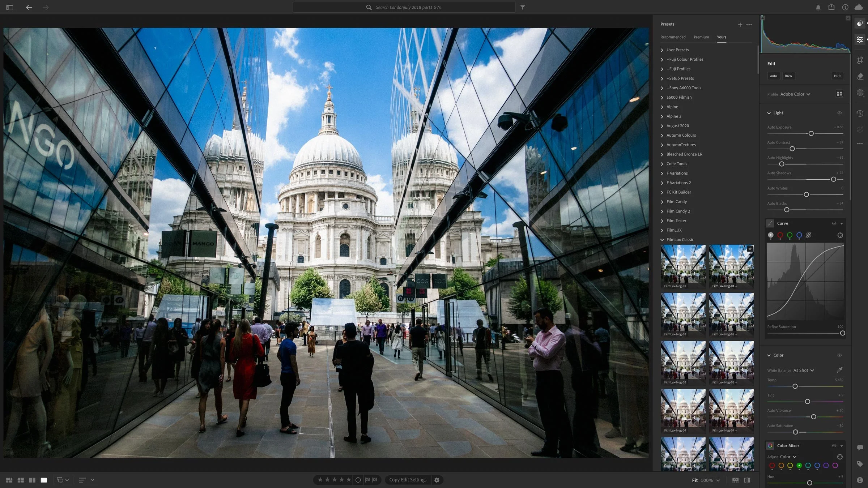Toggle Light panel visibility eye

(839, 113)
